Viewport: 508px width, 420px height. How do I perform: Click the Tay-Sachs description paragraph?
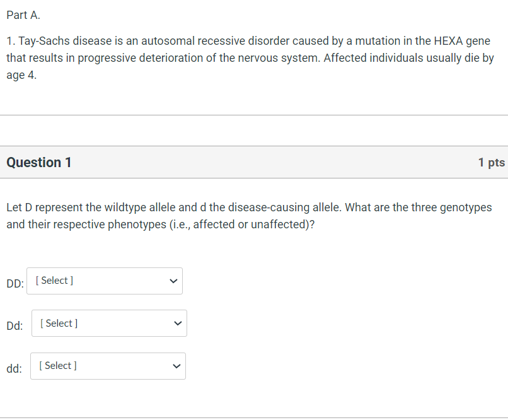(x=248, y=57)
